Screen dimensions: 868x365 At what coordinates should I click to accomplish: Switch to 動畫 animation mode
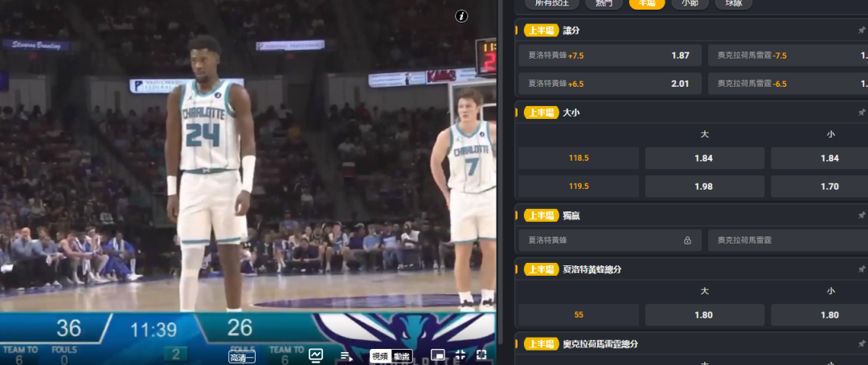pos(401,355)
